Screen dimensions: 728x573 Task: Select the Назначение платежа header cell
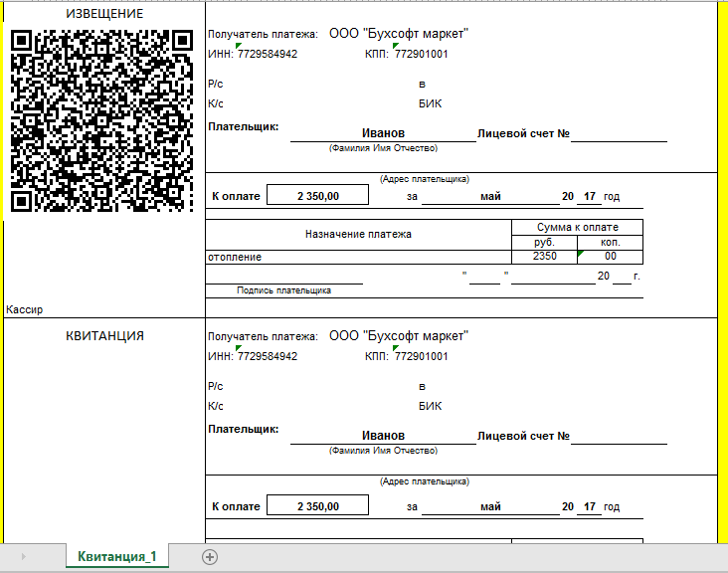tap(358, 234)
